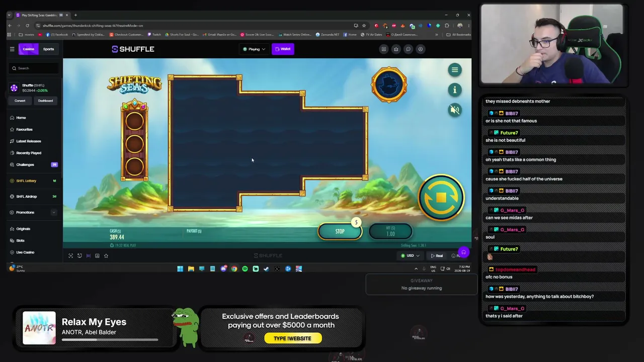
Task: Open the bet amount selector
Action: pos(390,231)
